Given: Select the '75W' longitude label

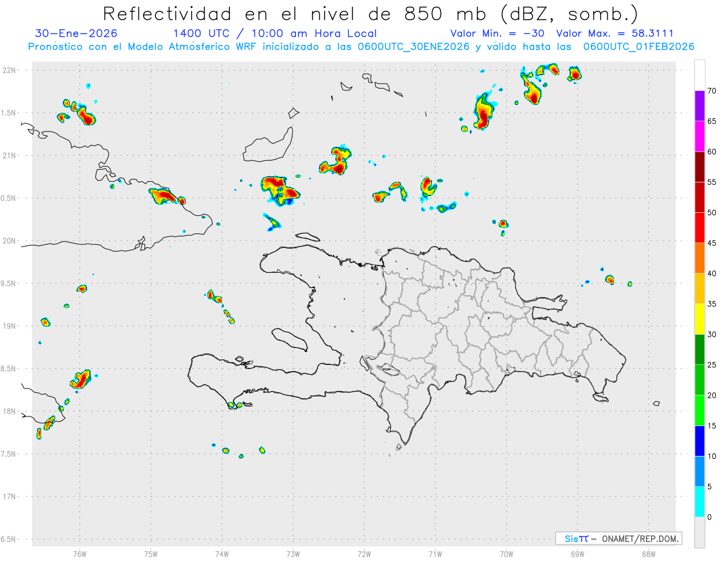Looking at the screenshot, I should tap(151, 554).
